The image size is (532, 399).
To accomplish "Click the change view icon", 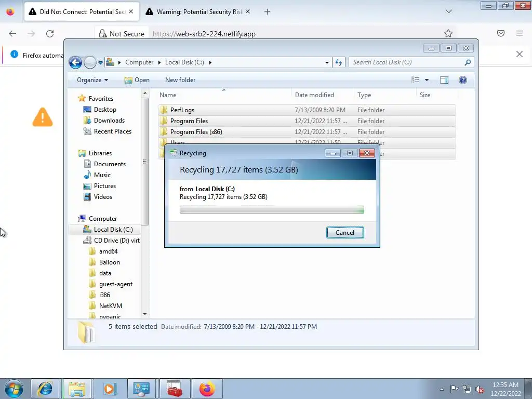I will coord(415,80).
